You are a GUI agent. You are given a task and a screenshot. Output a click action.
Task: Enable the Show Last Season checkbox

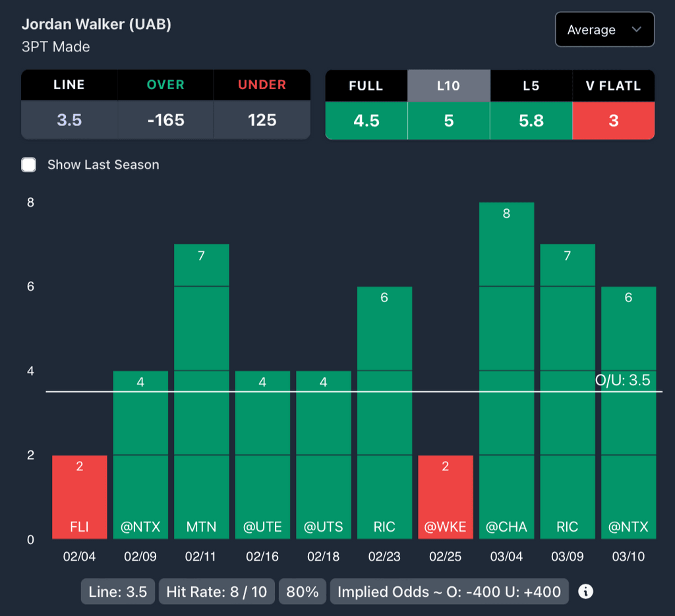tap(29, 165)
